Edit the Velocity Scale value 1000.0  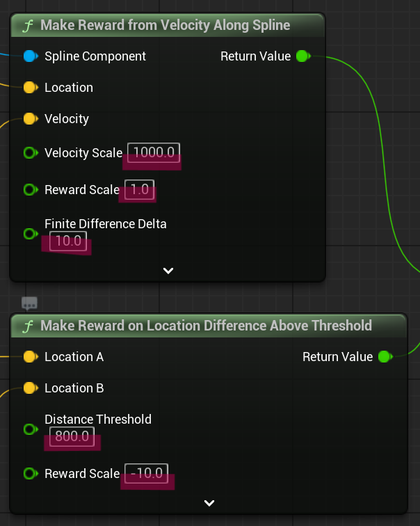[x=153, y=152]
